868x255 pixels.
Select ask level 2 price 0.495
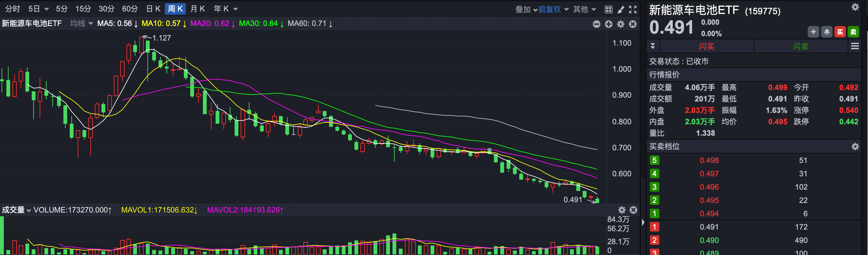tap(709, 200)
